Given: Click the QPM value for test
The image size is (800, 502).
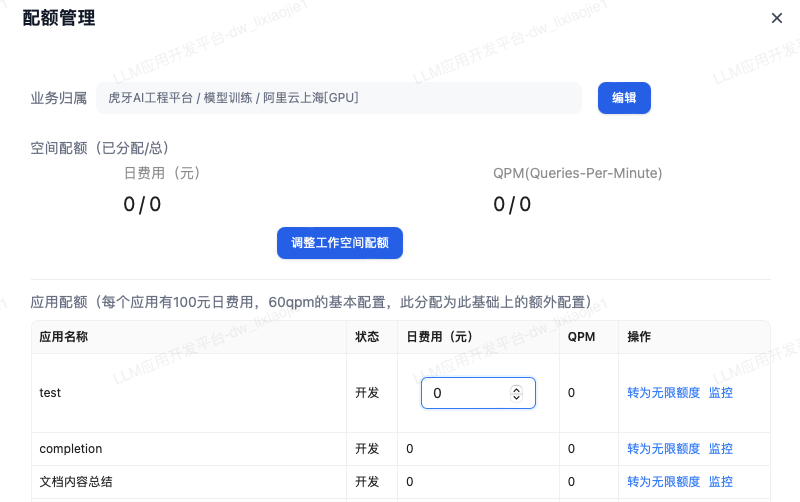Looking at the screenshot, I should (x=571, y=393).
